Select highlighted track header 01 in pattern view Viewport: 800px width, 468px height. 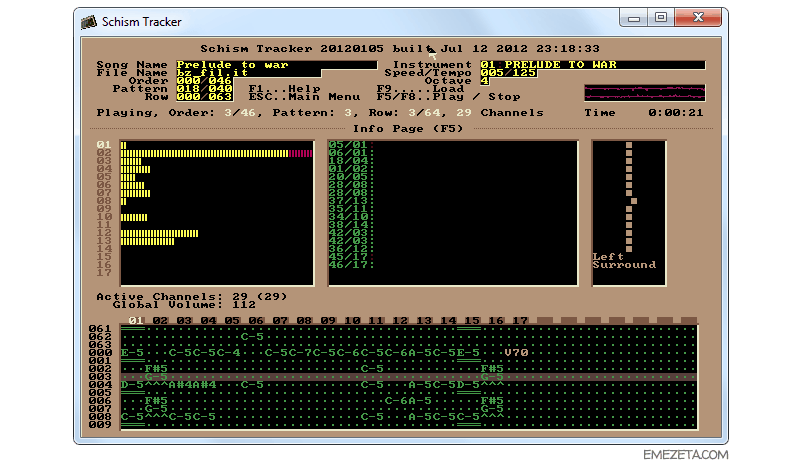pyautogui.click(x=136, y=321)
